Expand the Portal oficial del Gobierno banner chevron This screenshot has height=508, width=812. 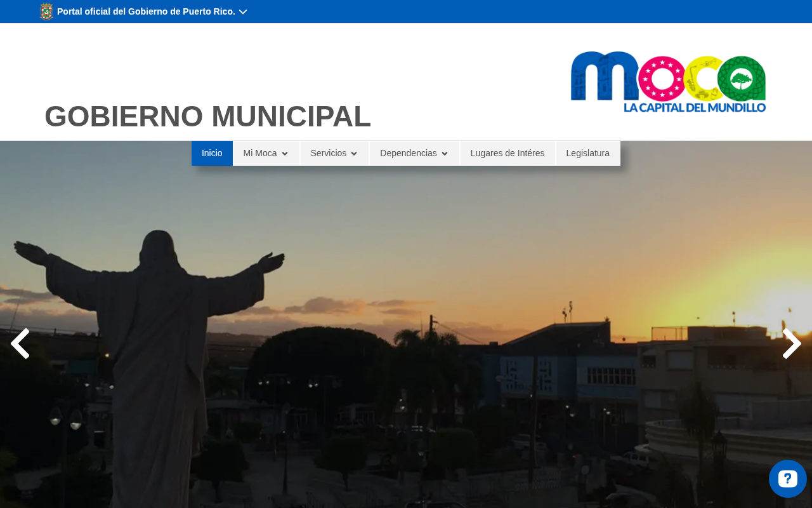243,11
